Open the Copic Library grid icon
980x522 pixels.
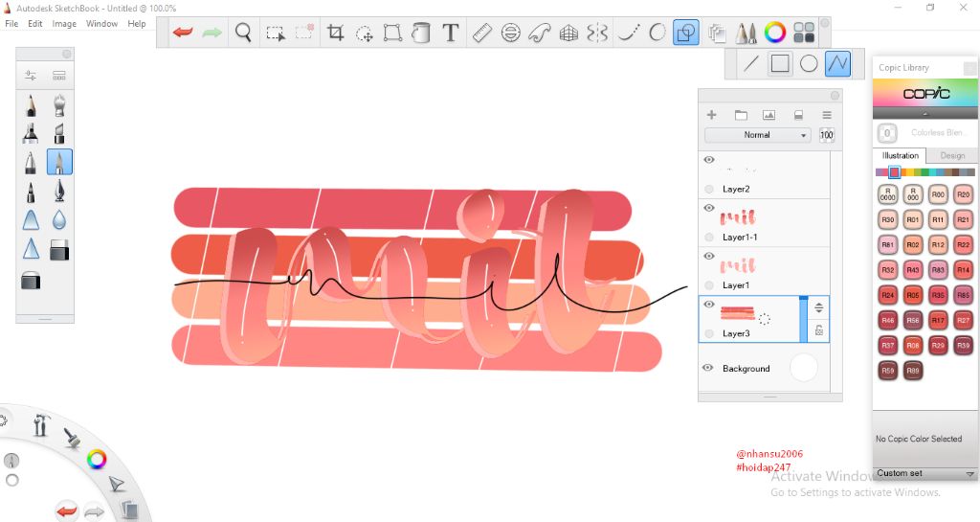point(804,33)
